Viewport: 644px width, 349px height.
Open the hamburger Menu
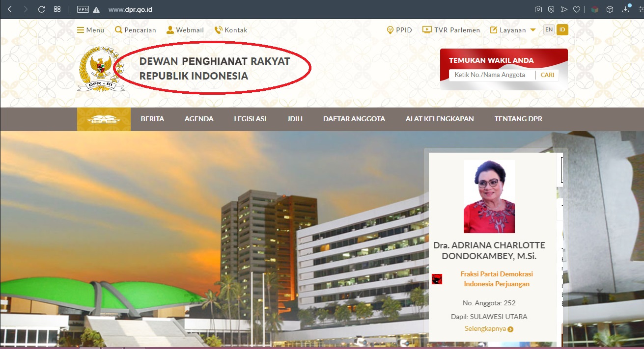pyautogui.click(x=91, y=30)
